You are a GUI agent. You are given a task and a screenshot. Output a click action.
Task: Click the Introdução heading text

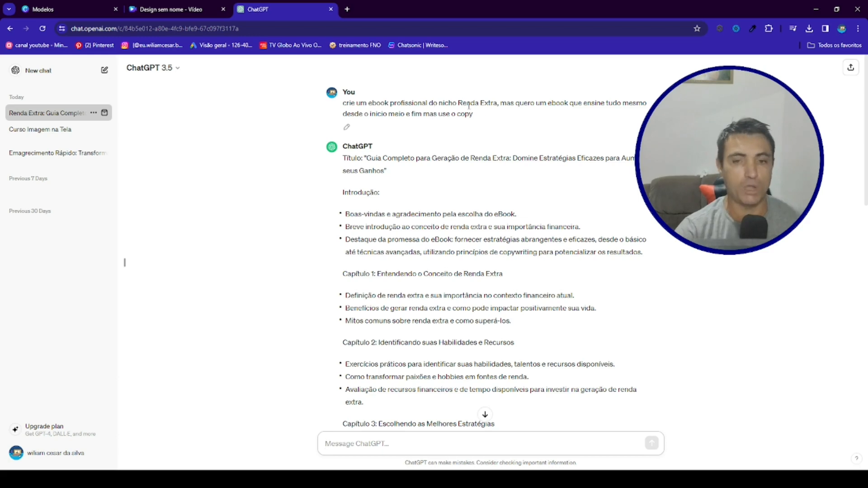click(x=361, y=192)
